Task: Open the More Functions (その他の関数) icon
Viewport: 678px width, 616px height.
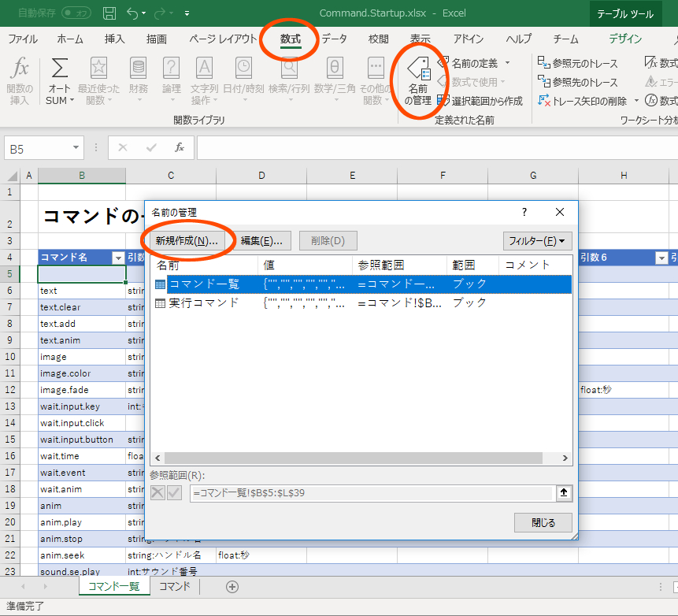Action: click(376, 69)
